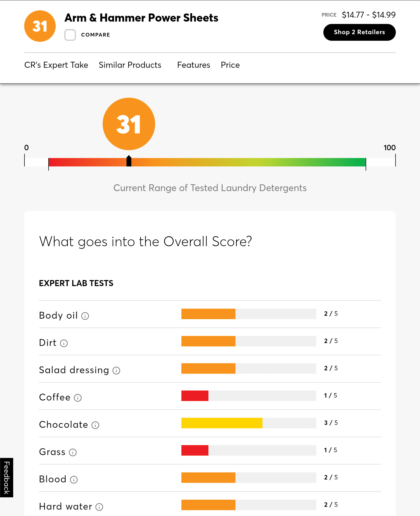Click the black score marker on the range bar

129,161
